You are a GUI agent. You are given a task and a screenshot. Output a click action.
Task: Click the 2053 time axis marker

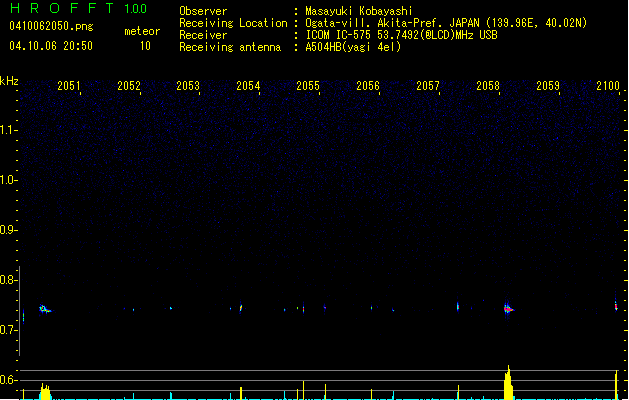[x=188, y=86]
